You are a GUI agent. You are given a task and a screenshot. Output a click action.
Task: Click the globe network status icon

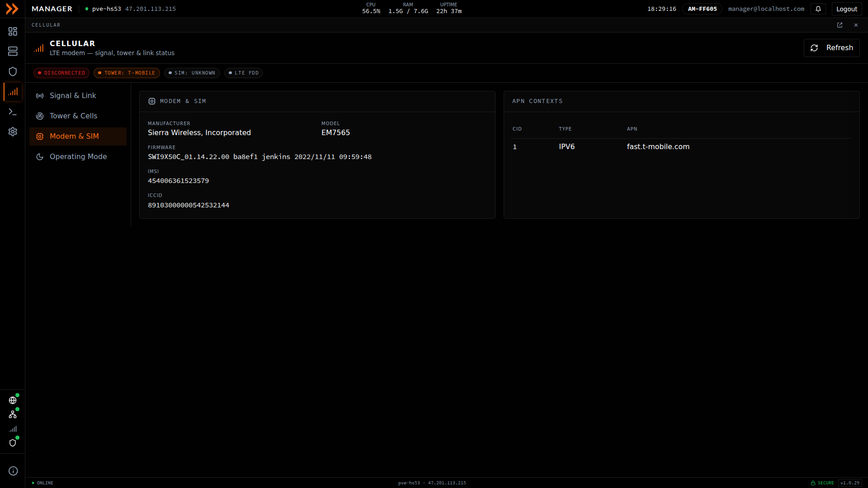click(13, 400)
